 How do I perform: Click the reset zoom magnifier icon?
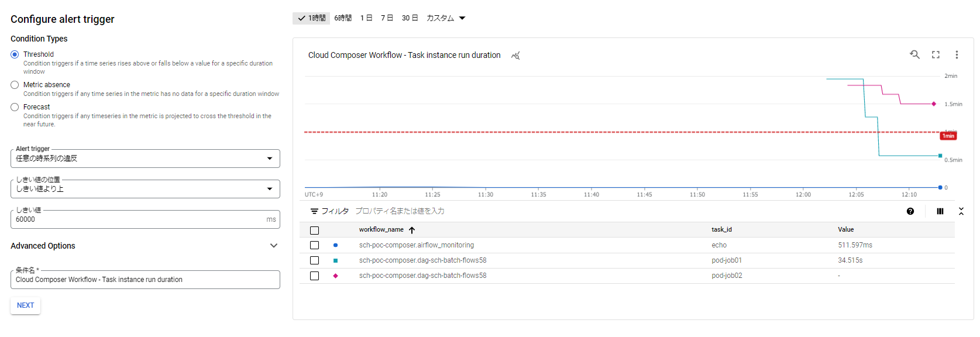coord(914,54)
